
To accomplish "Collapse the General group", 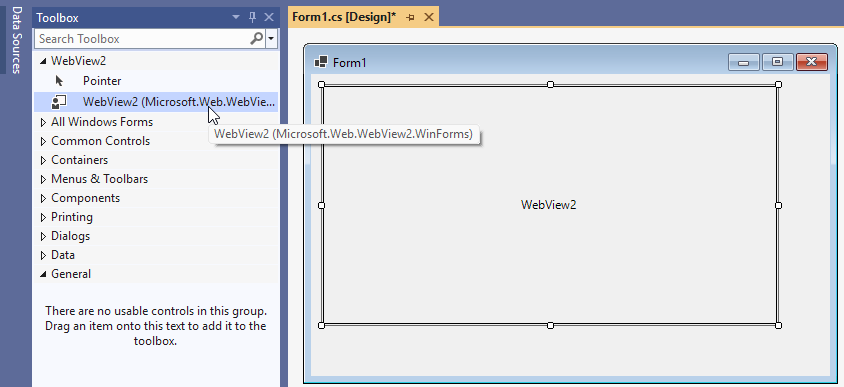I will 43,274.
